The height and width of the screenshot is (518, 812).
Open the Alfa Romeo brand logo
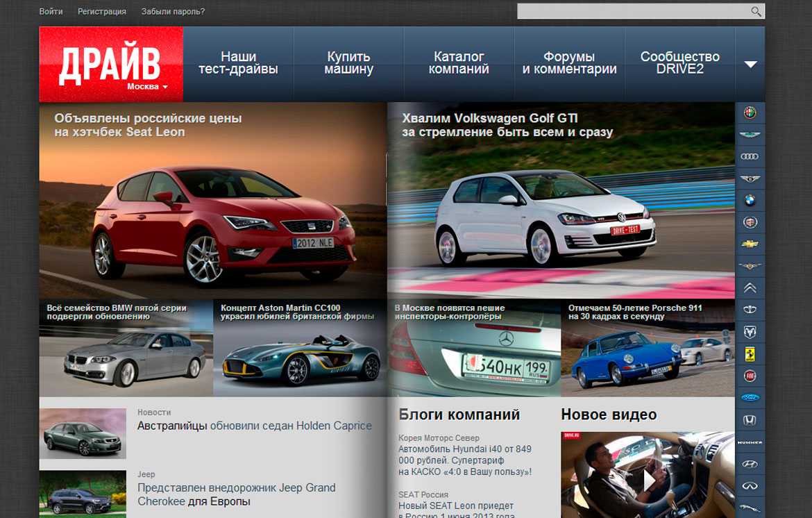(x=750, y=112)
